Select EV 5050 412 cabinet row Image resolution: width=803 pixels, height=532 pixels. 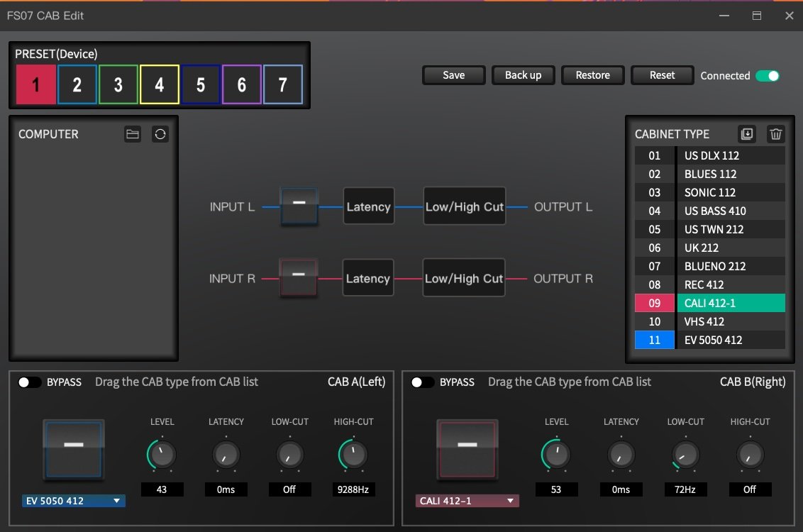(x=710, y=340)
